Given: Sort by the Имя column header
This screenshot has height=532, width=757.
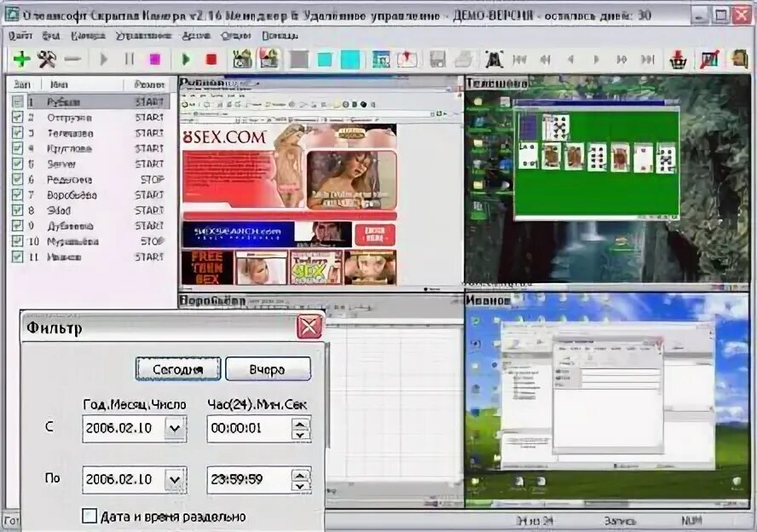Looking at the screenshot, I should tap(82, 84).
